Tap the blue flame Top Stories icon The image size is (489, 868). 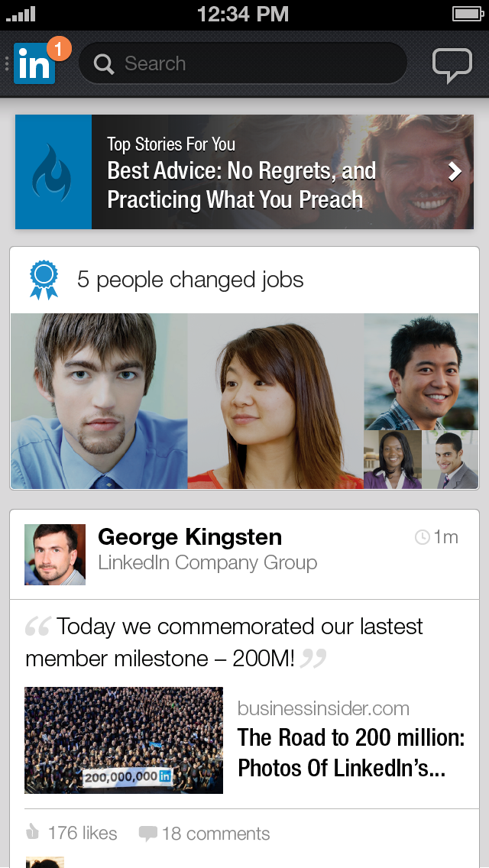[53, 172]
